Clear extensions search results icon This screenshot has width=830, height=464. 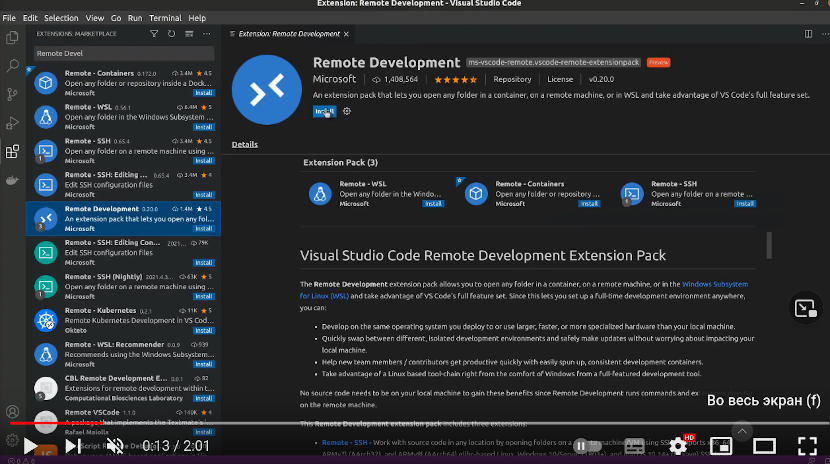(x=189, y=34)
